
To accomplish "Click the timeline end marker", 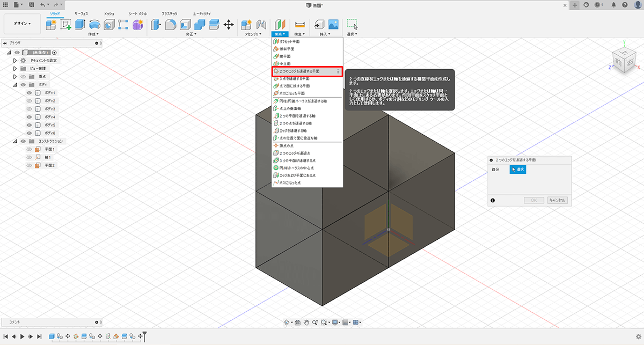I will point(144,336).
